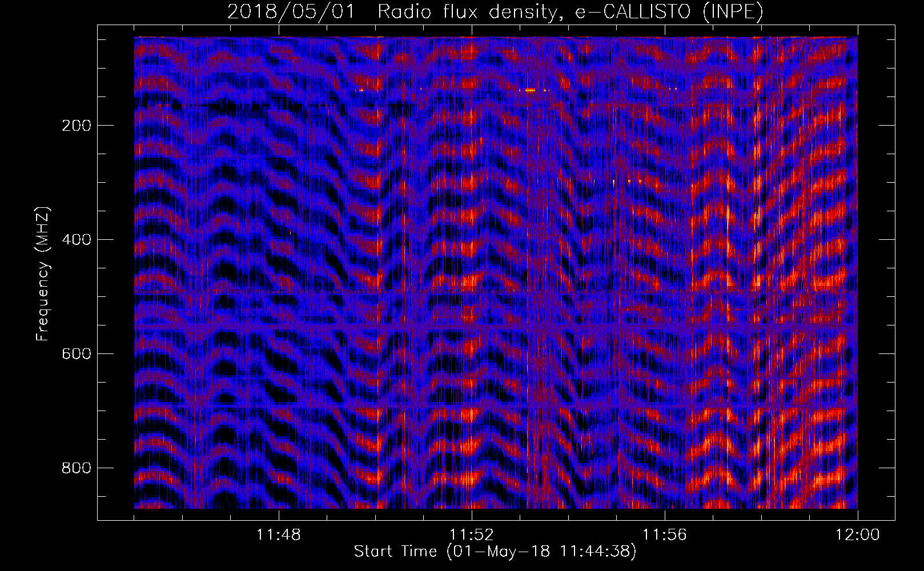The image size is (924, 571).
Task: Click the '800' frequency tick label
Action: click(77, 468)
